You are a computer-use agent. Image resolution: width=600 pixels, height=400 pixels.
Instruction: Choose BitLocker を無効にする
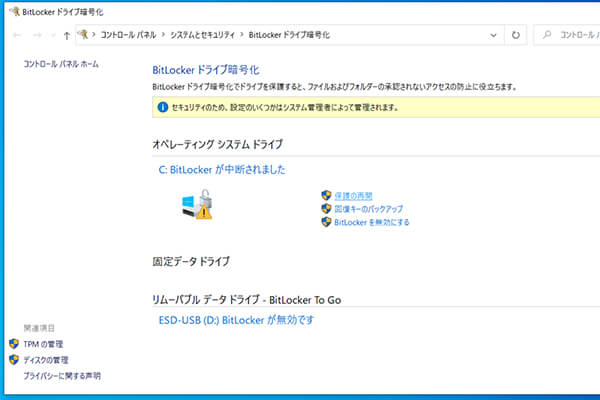tap(372, 222)
